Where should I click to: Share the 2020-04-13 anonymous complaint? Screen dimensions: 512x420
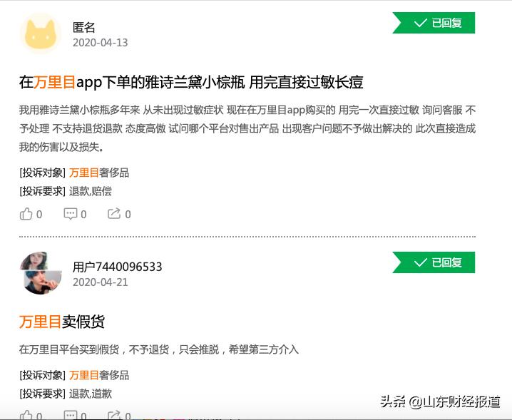(114, 214)
